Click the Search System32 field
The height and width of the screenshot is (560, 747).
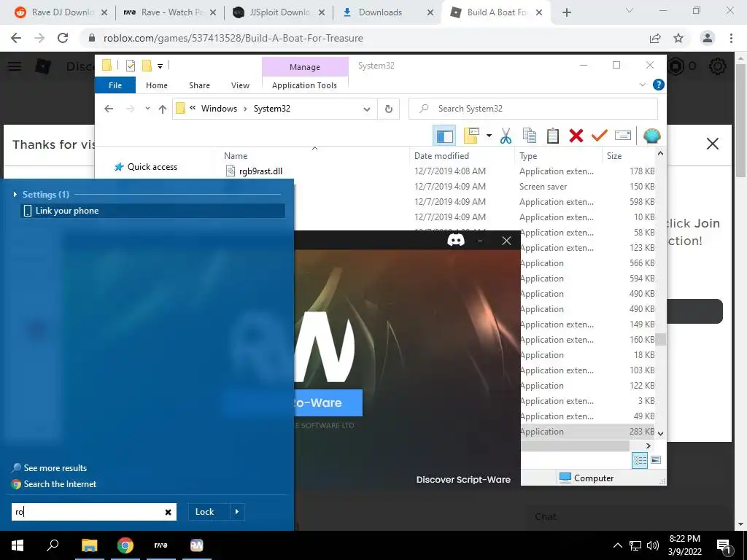(x=533, y=109)
